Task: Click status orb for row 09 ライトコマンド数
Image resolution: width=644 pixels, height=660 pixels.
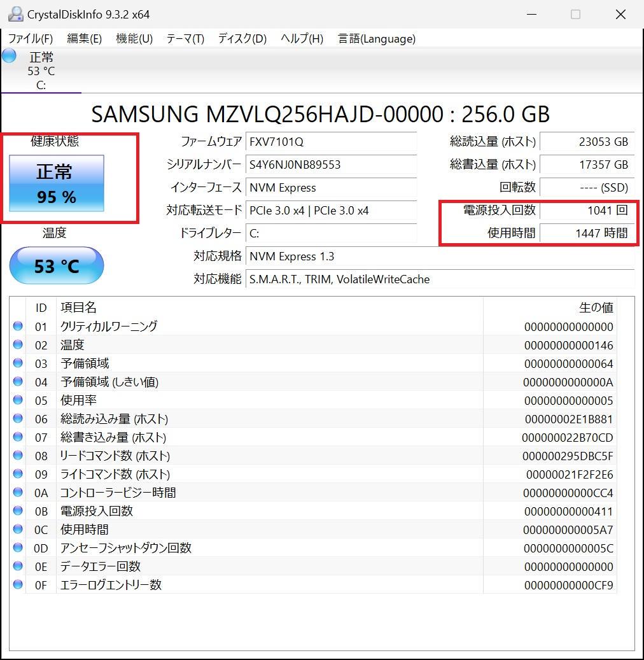Action: click(x=18, y=474)
